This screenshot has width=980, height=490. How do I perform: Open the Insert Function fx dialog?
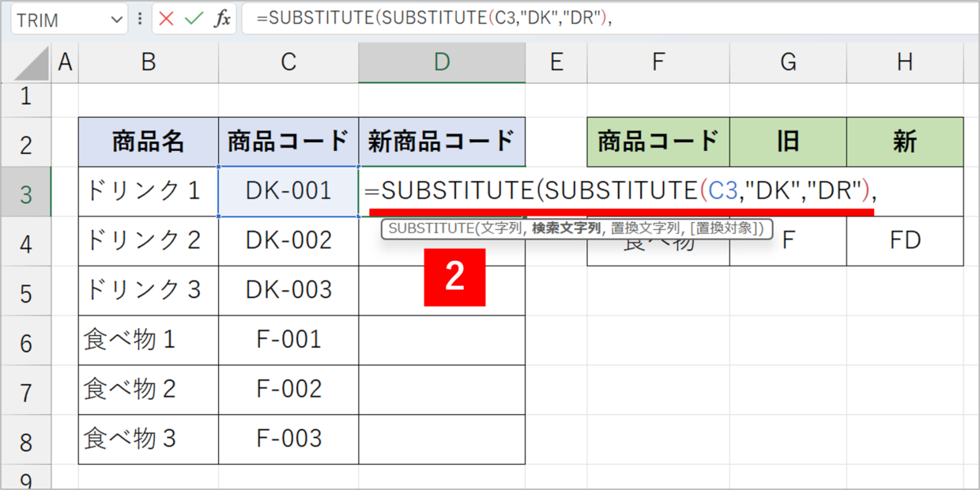222,20
